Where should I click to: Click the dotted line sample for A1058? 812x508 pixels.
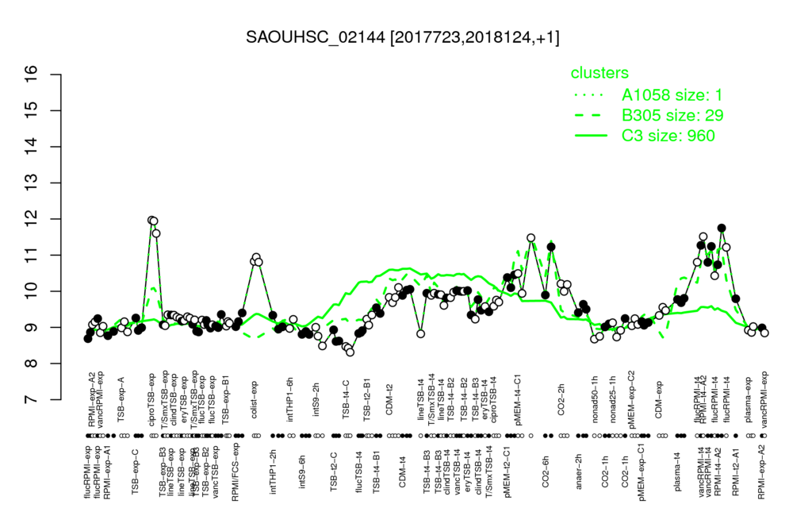(591, 95)
